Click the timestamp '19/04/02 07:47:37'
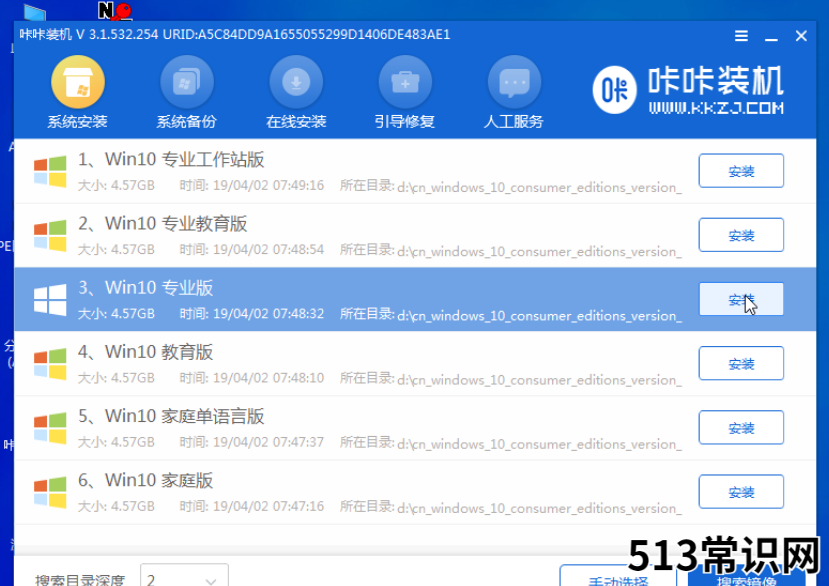829x586 pixels. pos(268,442)
